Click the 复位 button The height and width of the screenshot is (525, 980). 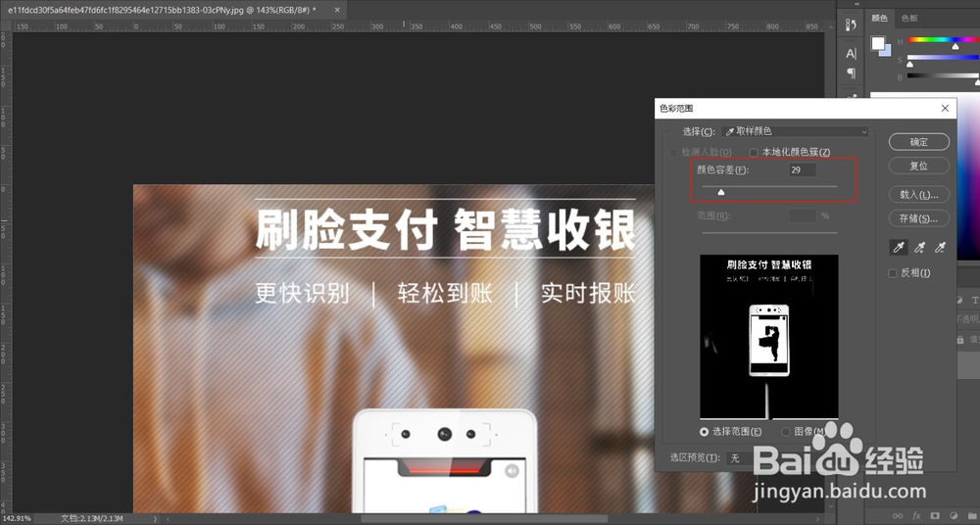[x=919, y=166]
